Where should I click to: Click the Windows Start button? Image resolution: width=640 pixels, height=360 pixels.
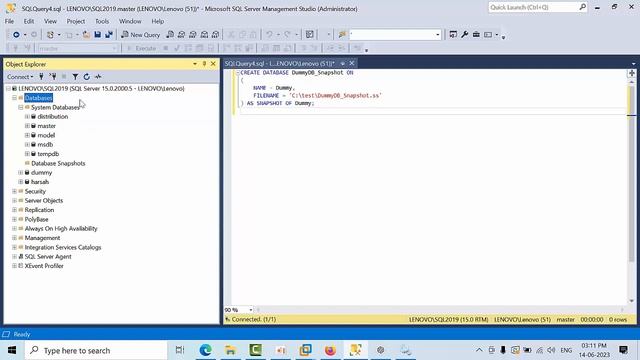pos(12,350)
